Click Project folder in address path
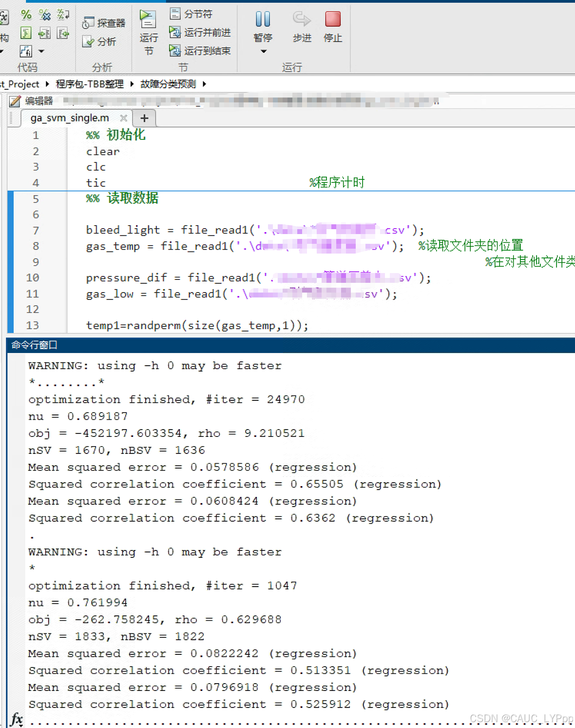The height and width of the screenshot is (728, 575). coord(19,84)
